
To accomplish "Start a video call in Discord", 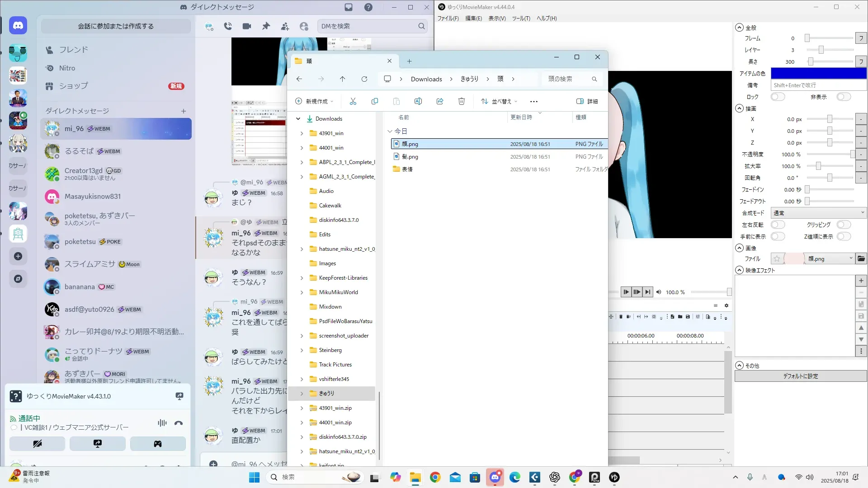I will [247, 26].
